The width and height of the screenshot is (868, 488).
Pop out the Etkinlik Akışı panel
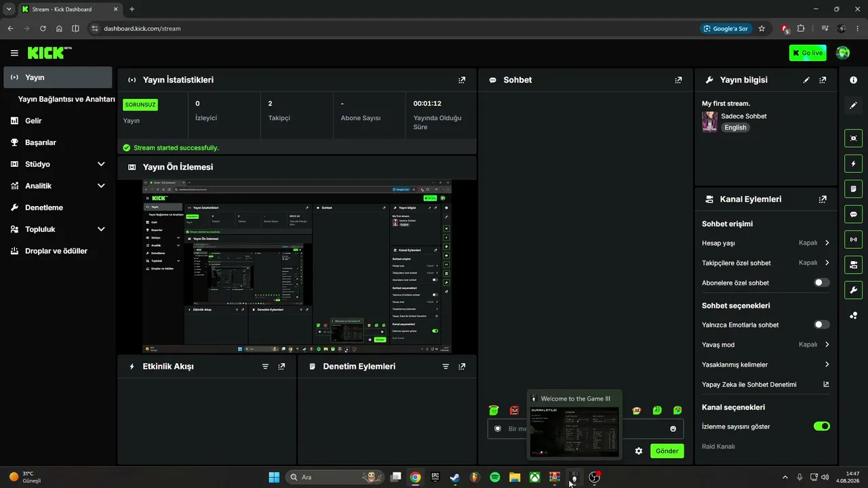pyautogui.click(x=281, y=366)
